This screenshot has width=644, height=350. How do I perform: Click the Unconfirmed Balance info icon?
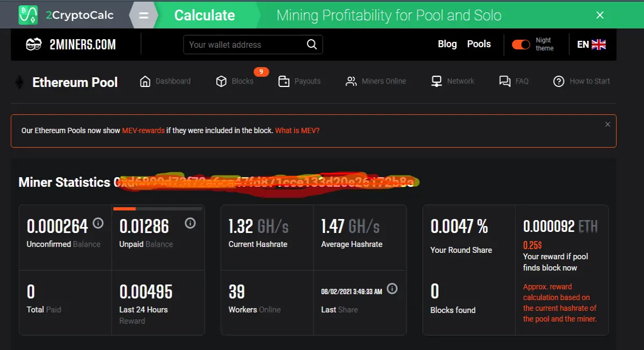98,223
